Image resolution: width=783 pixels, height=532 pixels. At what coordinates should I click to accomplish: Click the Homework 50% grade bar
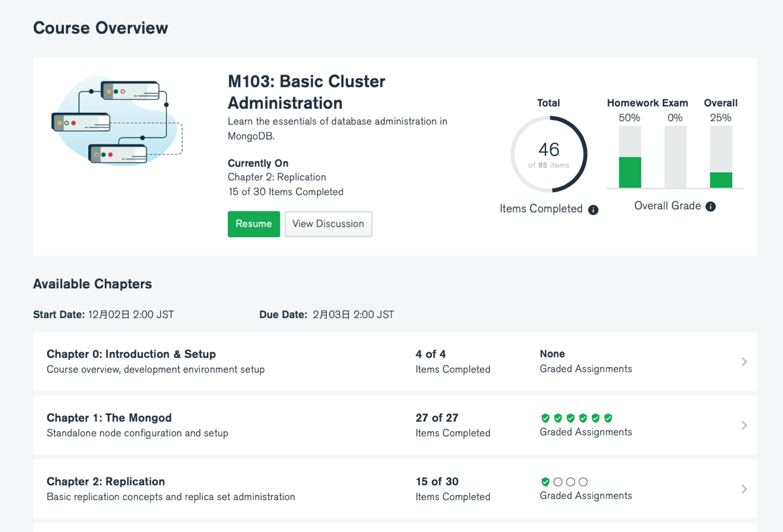tap(630, 157)
